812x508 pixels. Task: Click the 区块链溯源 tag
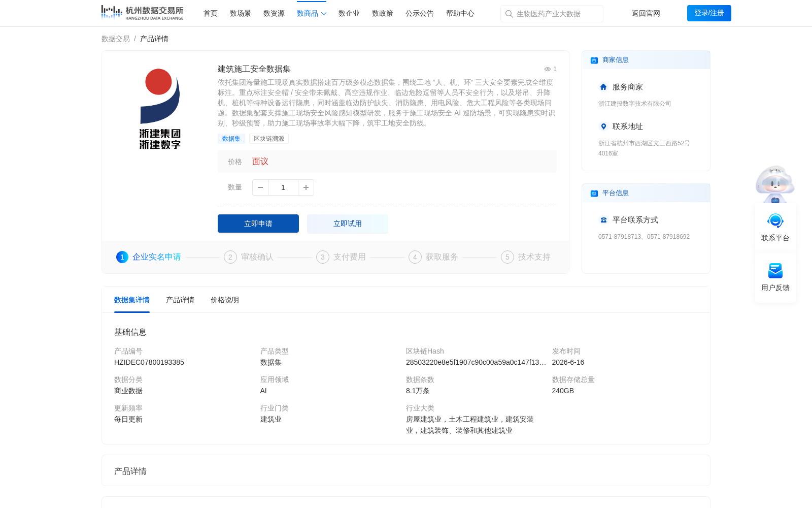pos(269,139)
